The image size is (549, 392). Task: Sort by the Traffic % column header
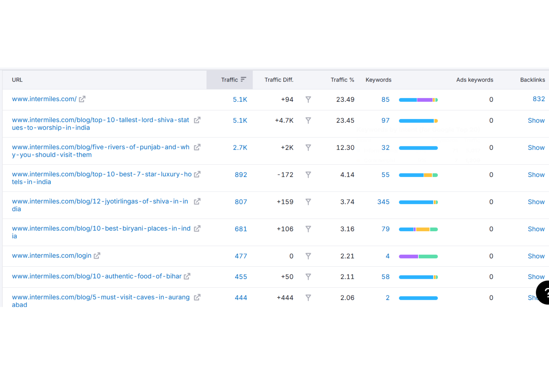[342, 80]
